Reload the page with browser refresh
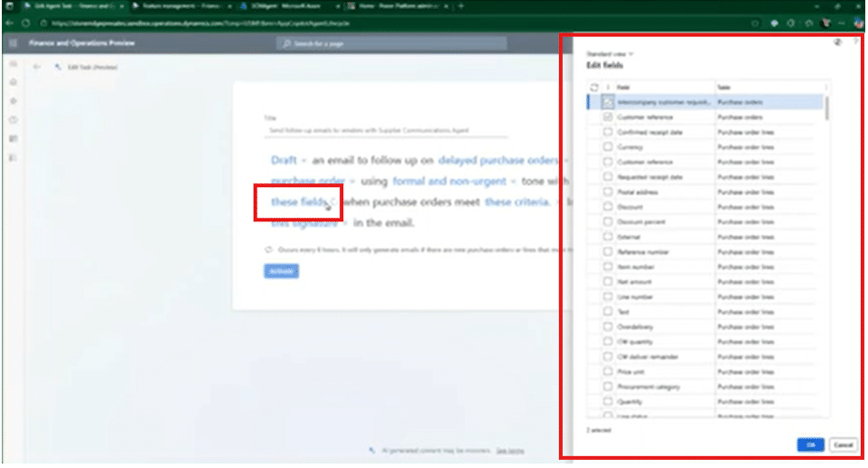This screenshot has width=868, height=468. pyautogui.click(x=26, y=23)
